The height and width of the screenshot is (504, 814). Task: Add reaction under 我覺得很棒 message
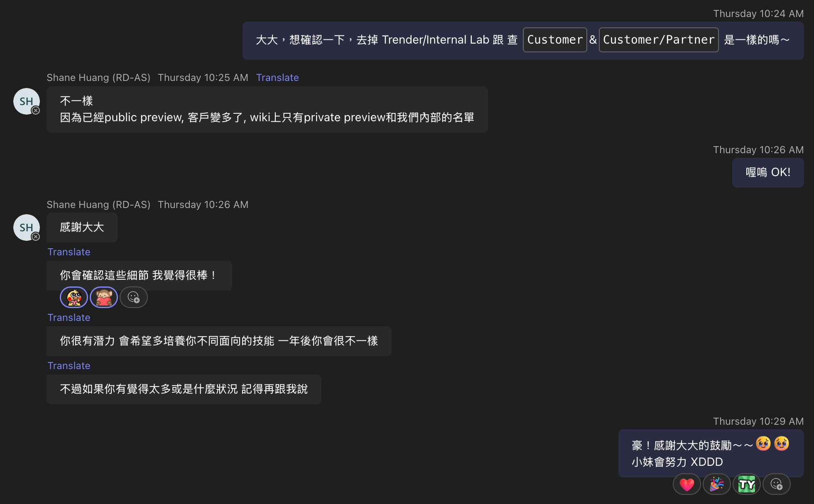133,297
